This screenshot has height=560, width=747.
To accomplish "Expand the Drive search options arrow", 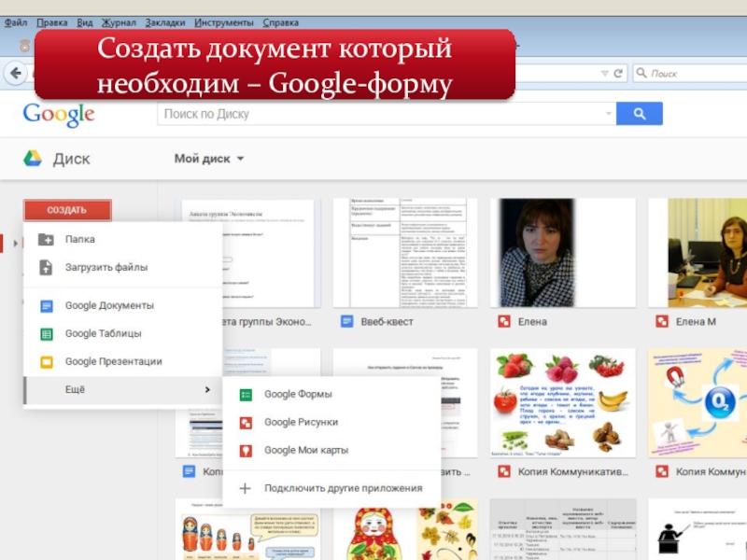I will pyautogui.click(x=609, y=114).
